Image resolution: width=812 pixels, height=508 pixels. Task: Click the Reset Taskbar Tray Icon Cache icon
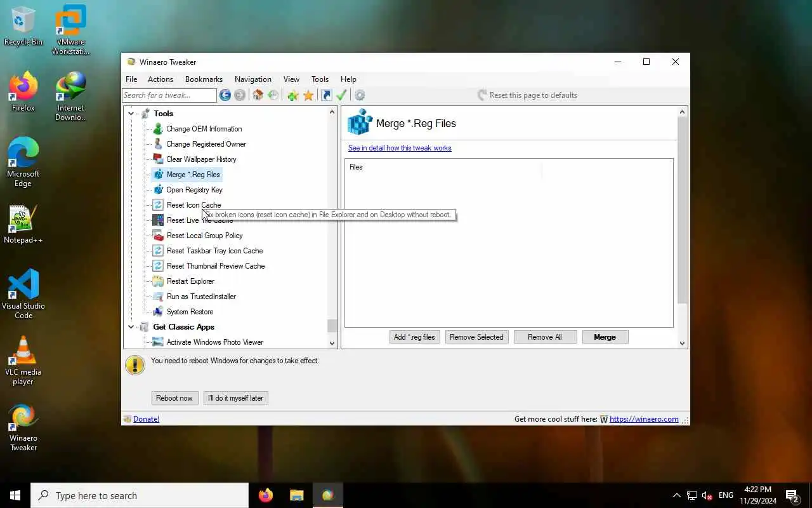pyautogui.click(x=158, y=251)
